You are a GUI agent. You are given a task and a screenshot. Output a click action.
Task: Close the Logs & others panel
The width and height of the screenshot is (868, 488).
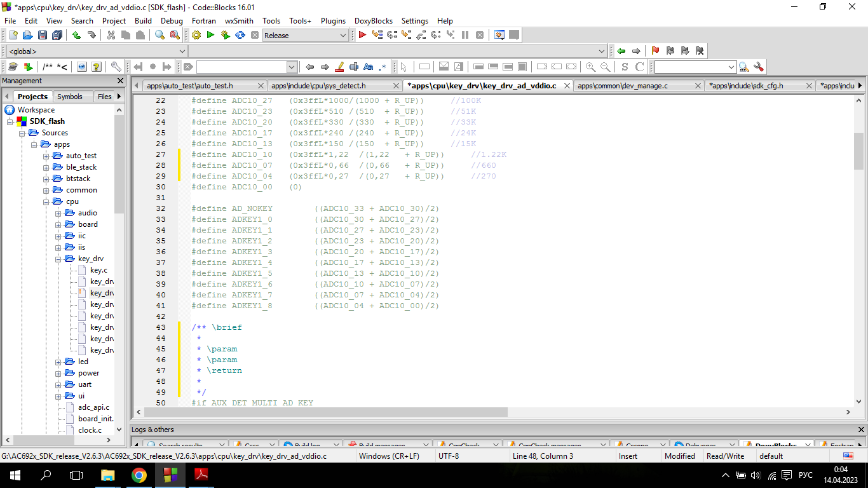[x=862, y=430]
